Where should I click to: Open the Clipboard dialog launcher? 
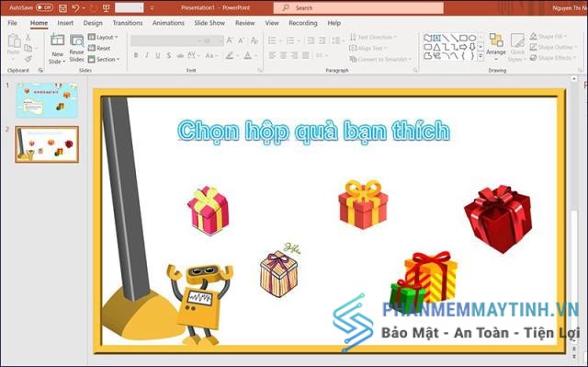click(40, 70)
